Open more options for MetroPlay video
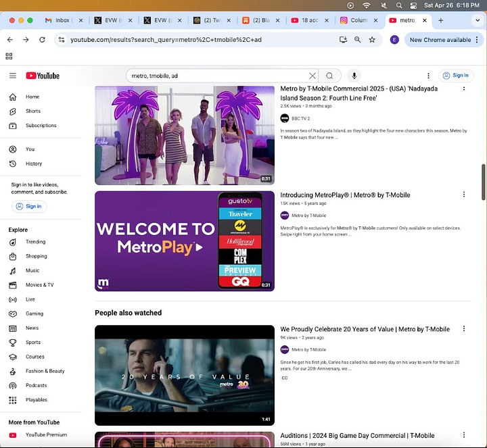 click(464, 195)
